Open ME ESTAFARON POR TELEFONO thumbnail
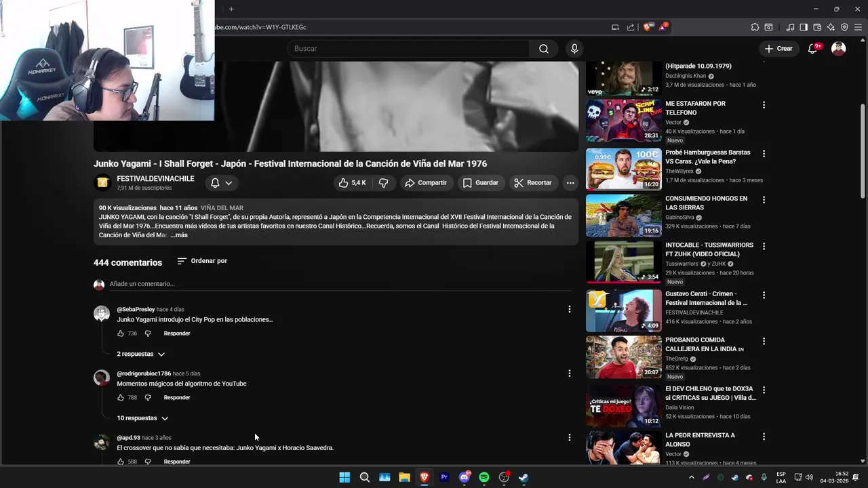This screenshot has height=488, width=868. pyautogui.click(x=623, y=121)
